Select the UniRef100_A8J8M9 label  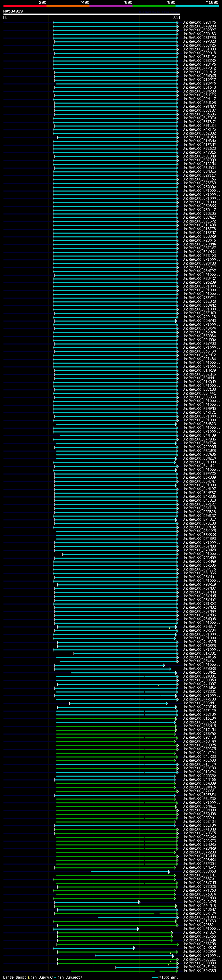click(x=199, y=156)
